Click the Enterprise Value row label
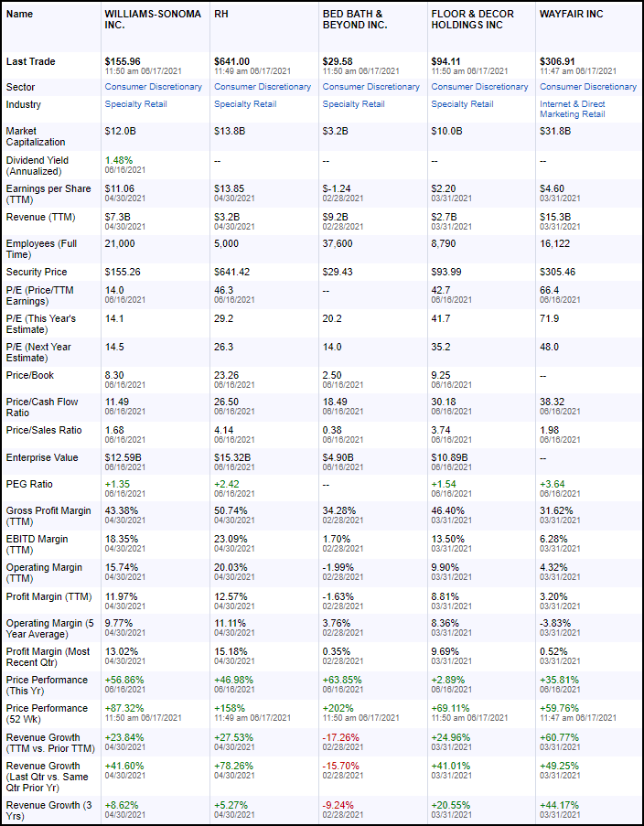 (42, 457)
